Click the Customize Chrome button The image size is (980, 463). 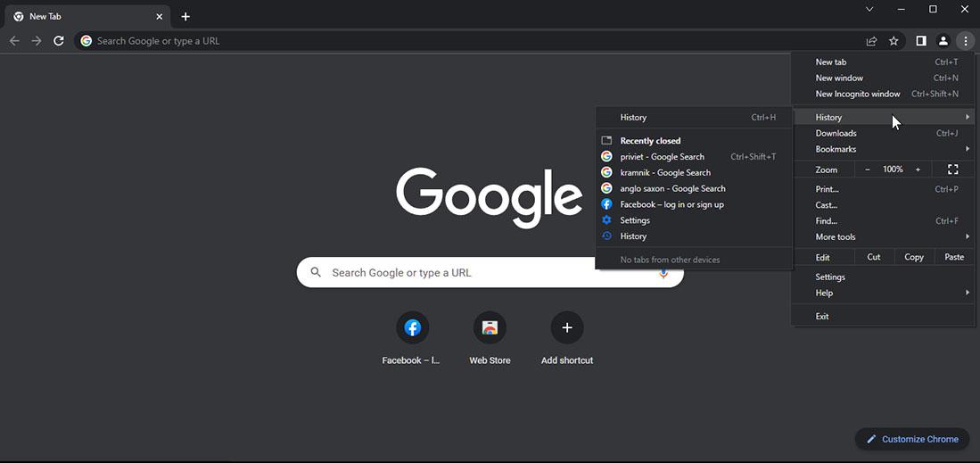click(x=912, y=439)
